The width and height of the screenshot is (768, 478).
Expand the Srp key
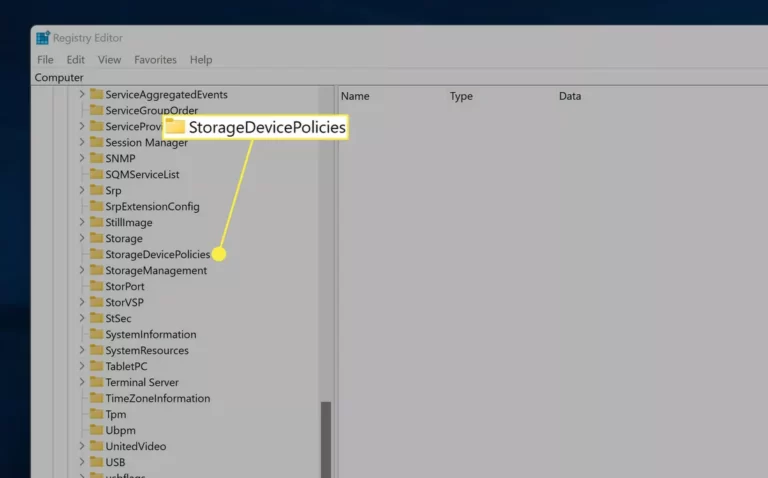click(x=82, y=190)
